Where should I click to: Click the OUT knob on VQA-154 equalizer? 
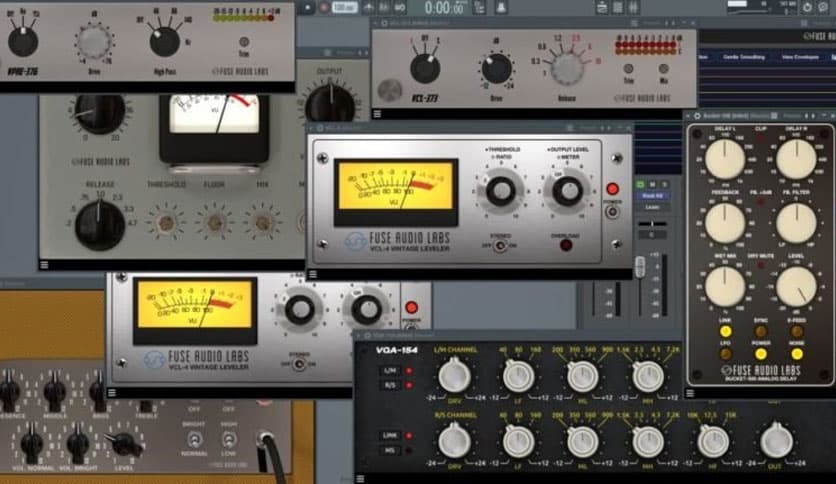[x=776, y=442]
